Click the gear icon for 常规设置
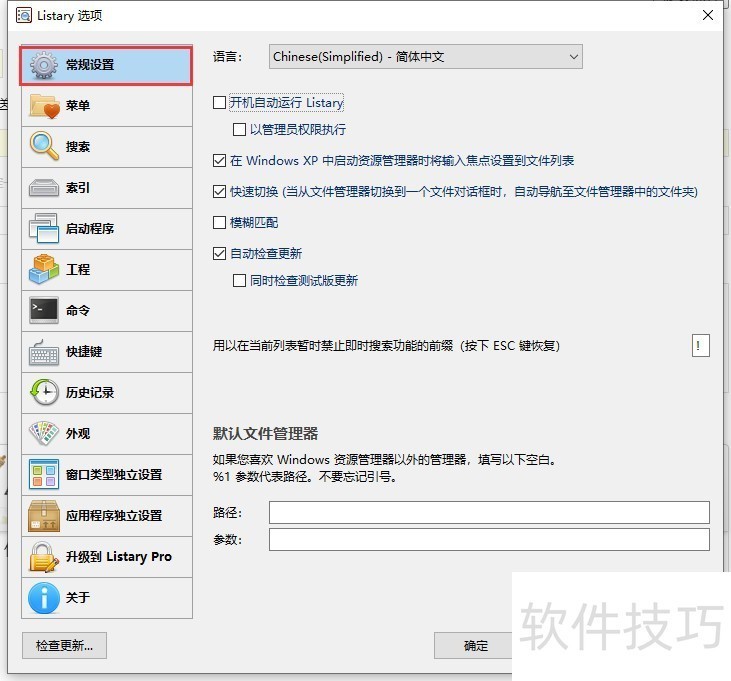The height and width of the screenshot is (681, 731). pyautogui.click(x=44, y=65)
